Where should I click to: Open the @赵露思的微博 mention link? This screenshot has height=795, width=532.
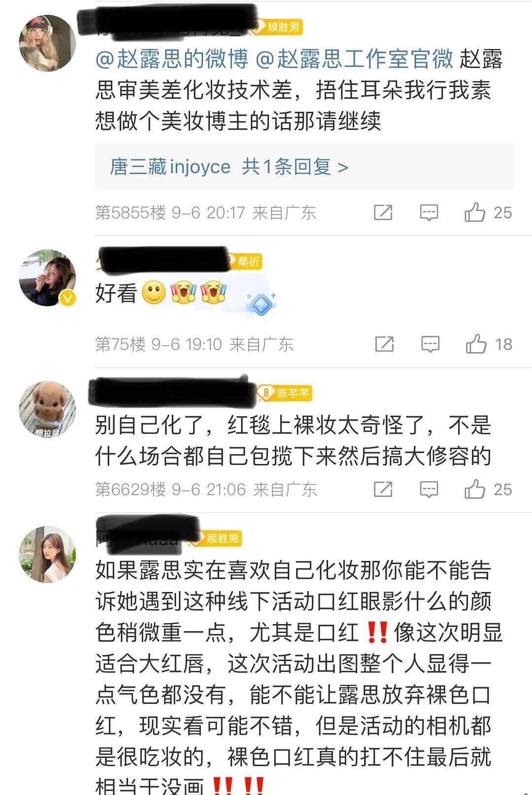pos(172,59)
